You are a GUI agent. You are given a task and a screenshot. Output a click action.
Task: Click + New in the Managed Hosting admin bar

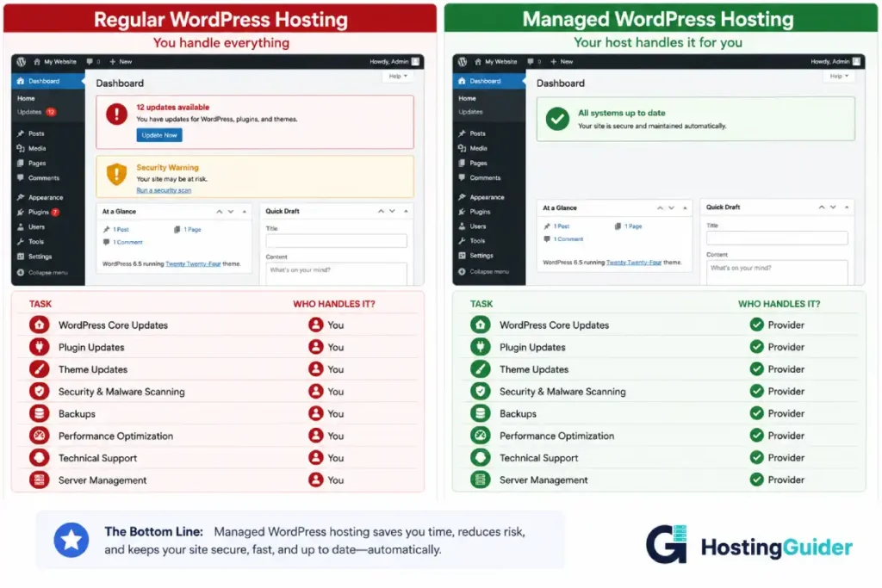562,62
